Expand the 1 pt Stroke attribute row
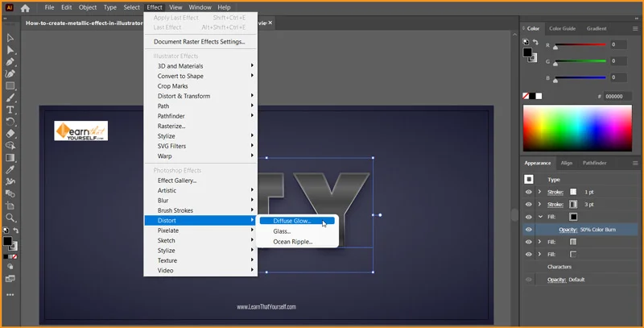The width and height of the screenshot is (644, 328). (x=539, y=193)
